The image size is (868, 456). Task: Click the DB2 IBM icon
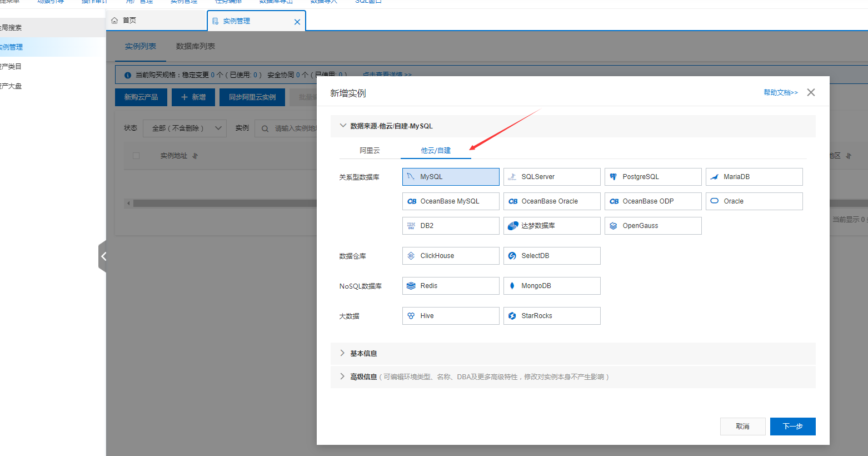(411, 226)
